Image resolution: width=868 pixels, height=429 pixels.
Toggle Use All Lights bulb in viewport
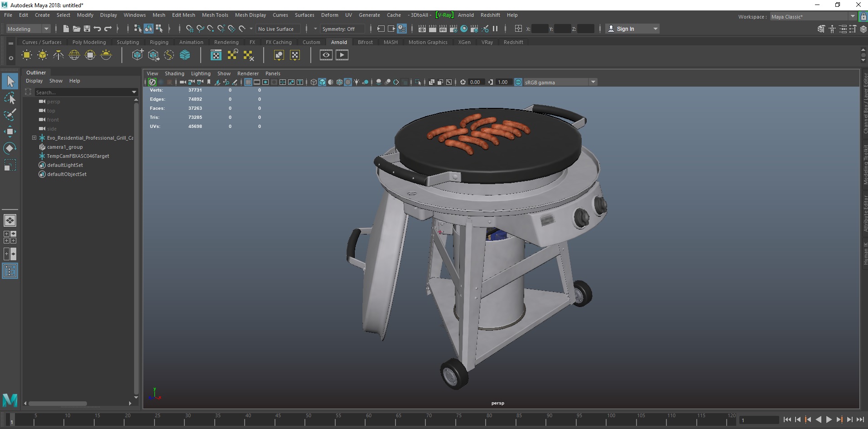pyautogui.click(x=357, y=82)
